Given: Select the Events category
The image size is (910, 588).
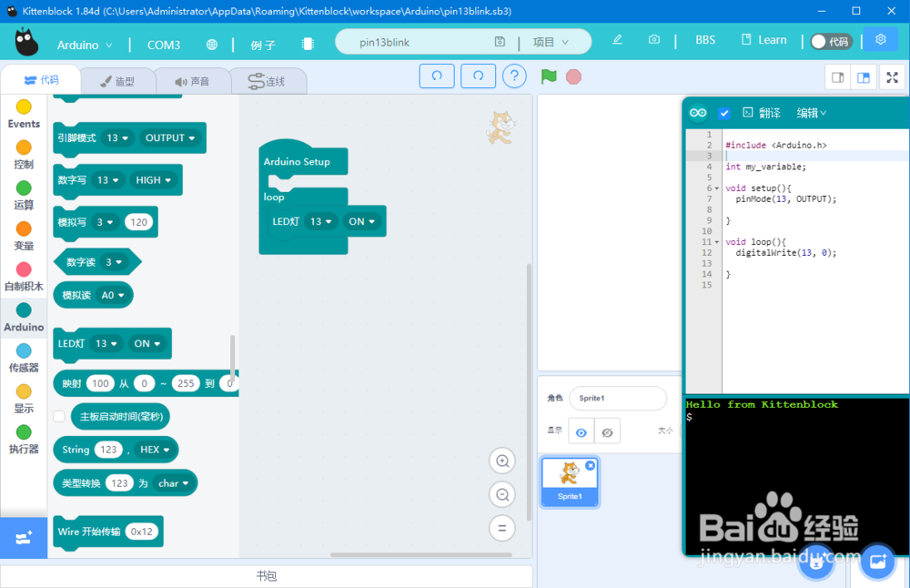Looking at the screenshot, I should point(24,114).
